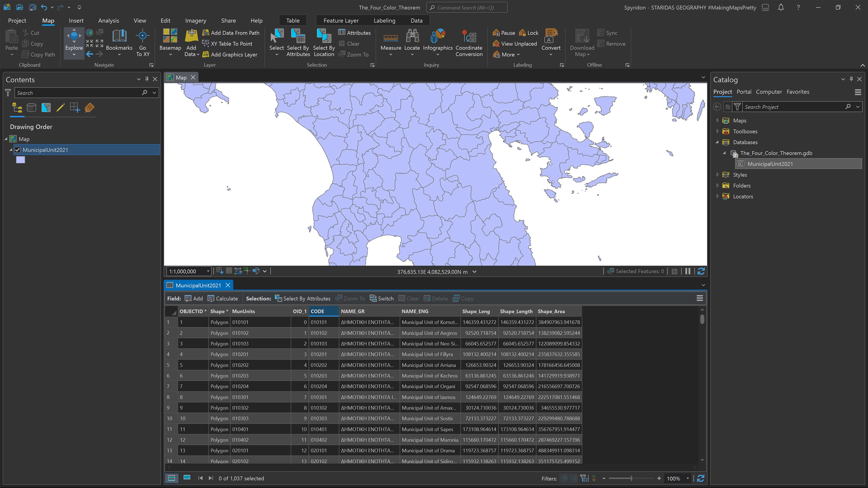
Task: Switch to the Portal catalog tab
Action: click(x=744, y=92)
